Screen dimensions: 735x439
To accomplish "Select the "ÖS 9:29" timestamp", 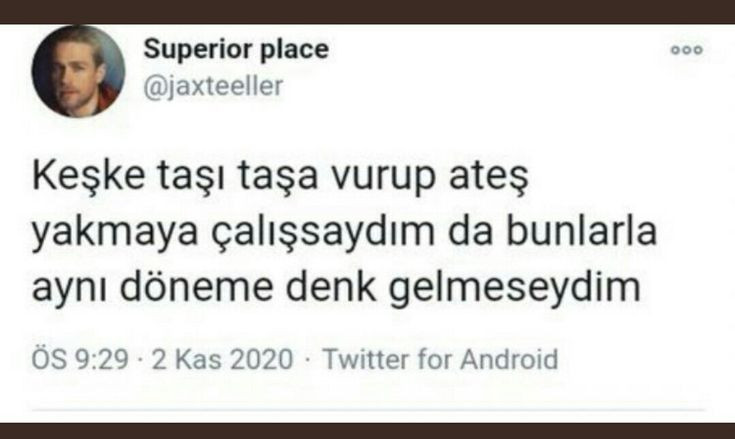I will (x=80, y=359).
